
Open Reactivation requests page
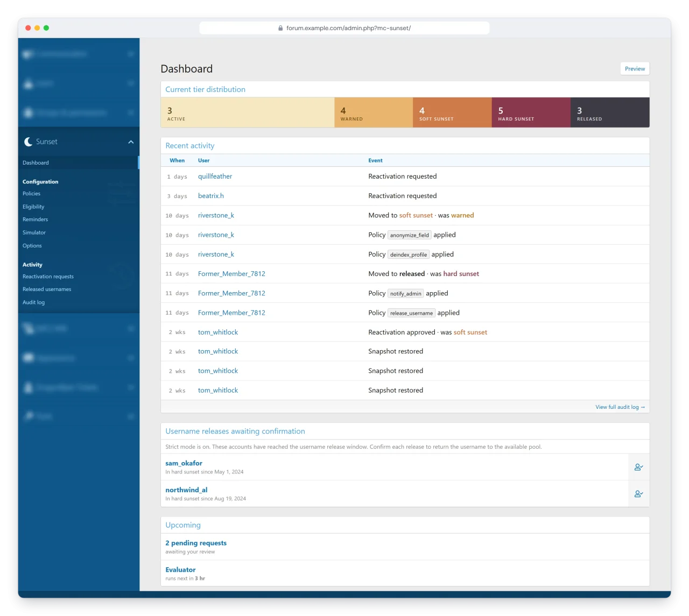click(x=48, y=277)
